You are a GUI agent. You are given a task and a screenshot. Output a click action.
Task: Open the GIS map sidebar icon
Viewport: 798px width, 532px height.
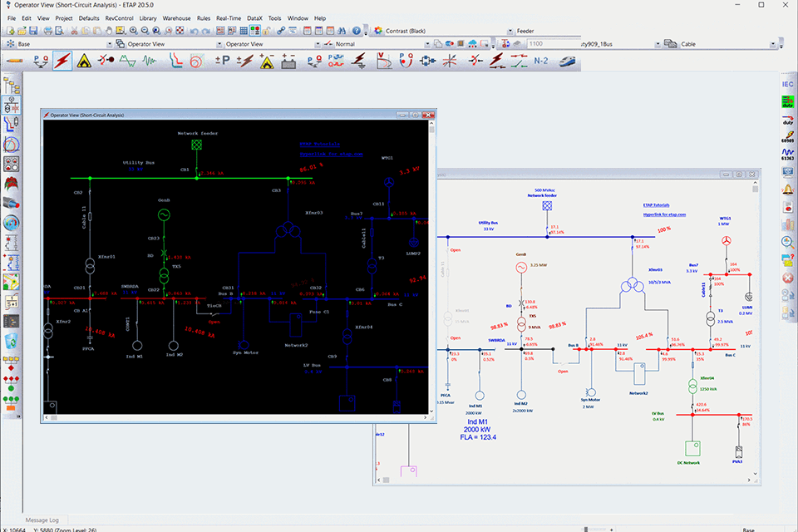click(x=11, y=282)
